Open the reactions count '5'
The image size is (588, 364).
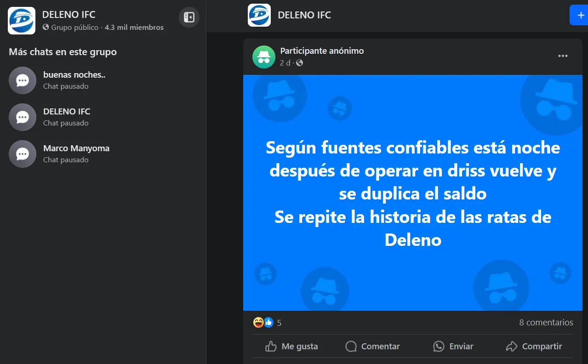tap(279, 323)
